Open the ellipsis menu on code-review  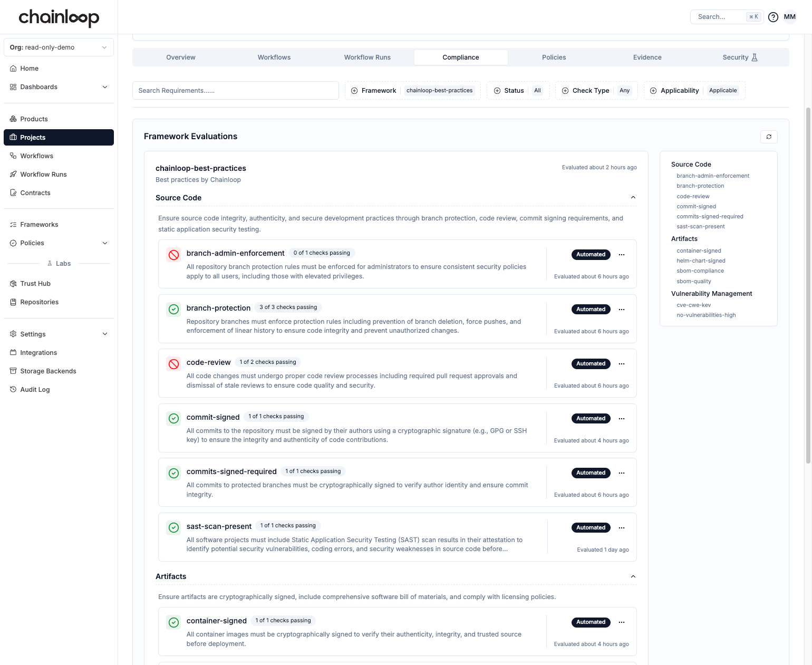[621, 364]
